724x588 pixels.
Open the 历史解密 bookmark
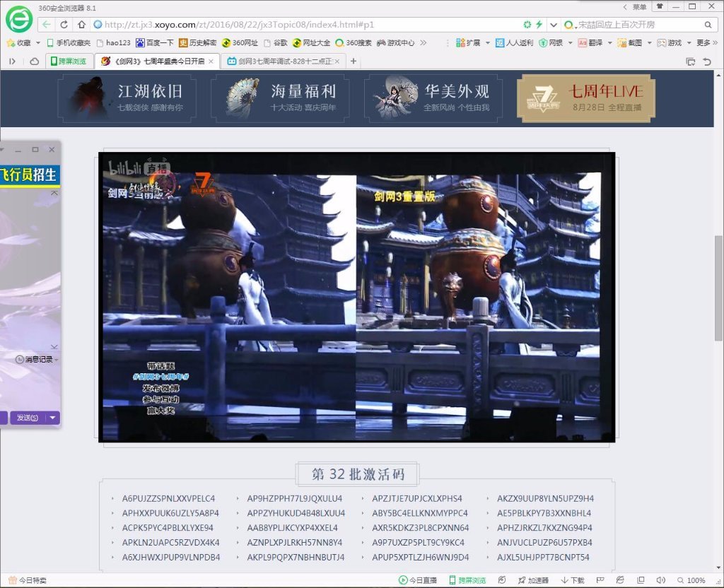198,43
